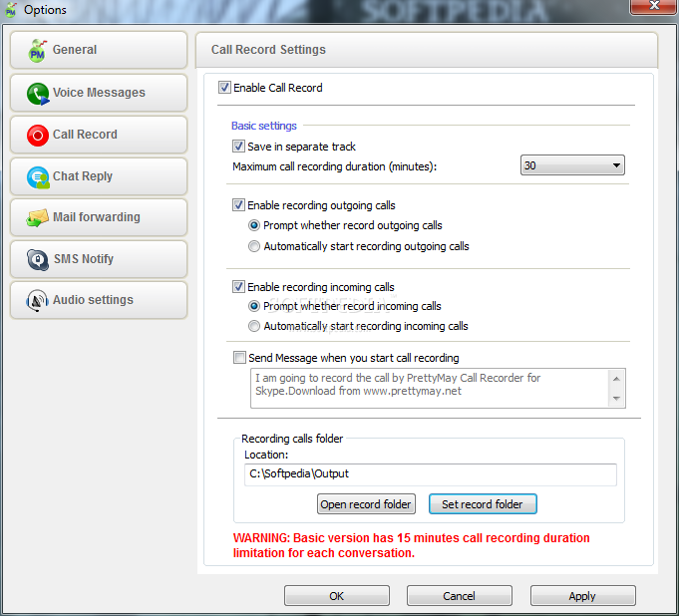Click the PrettyMay General icon
The image size is (679, 616).
coord(37,50)
